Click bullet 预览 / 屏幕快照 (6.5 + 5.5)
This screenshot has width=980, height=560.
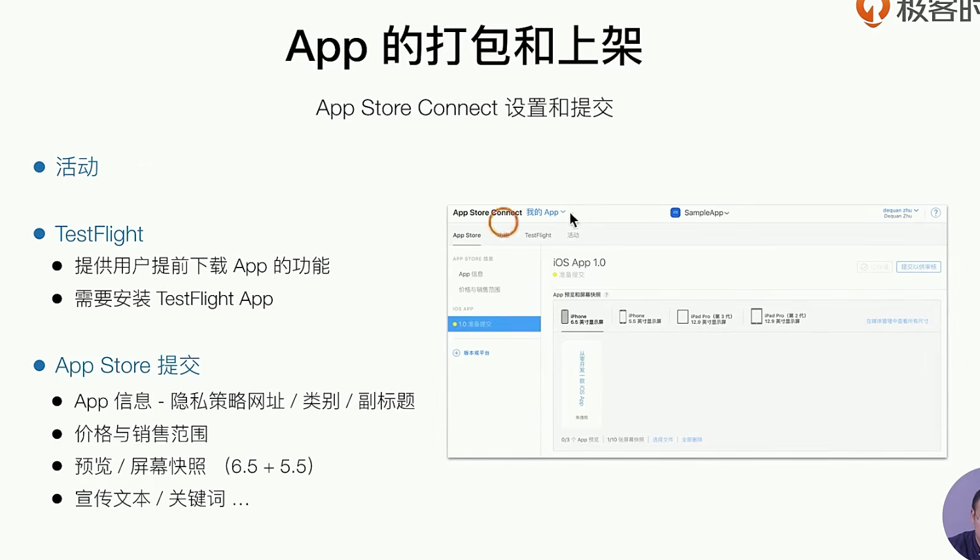pyautogui.click(x=194, y=466)
